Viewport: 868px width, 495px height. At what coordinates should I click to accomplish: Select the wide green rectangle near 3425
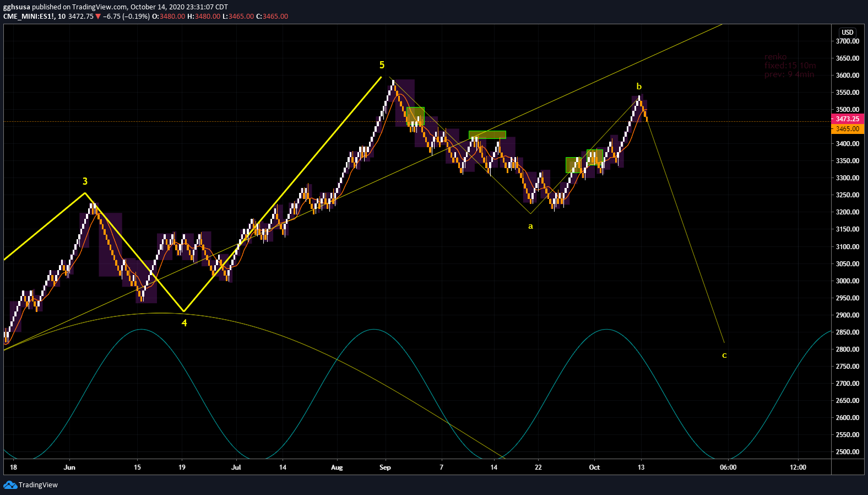coord(487,135)
